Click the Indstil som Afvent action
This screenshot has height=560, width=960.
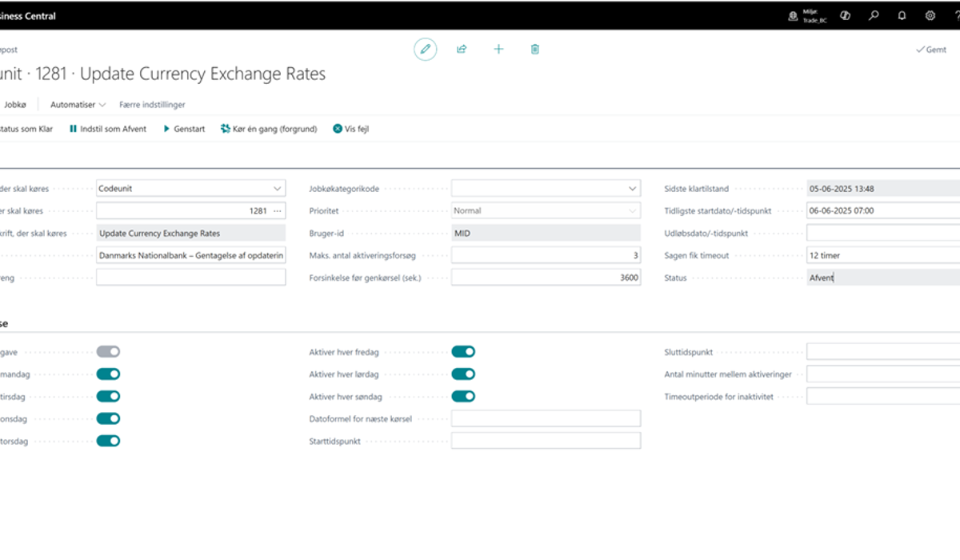pos(108,129)
